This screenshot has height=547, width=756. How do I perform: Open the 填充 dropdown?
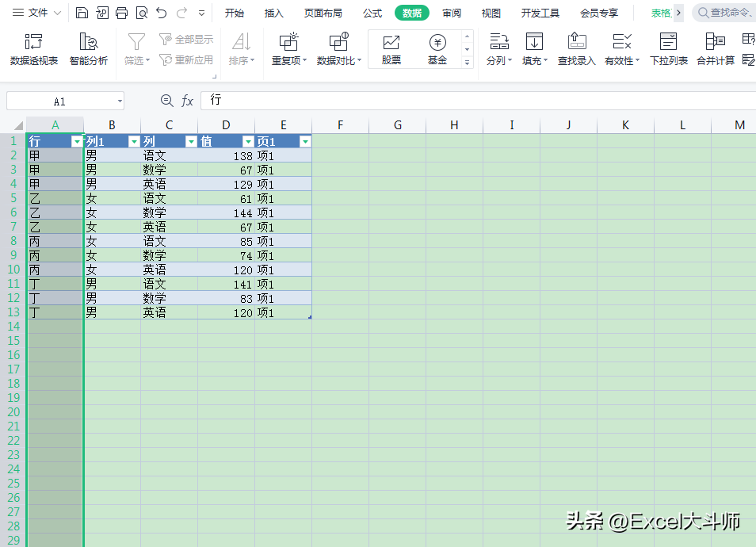pos(535,48)
